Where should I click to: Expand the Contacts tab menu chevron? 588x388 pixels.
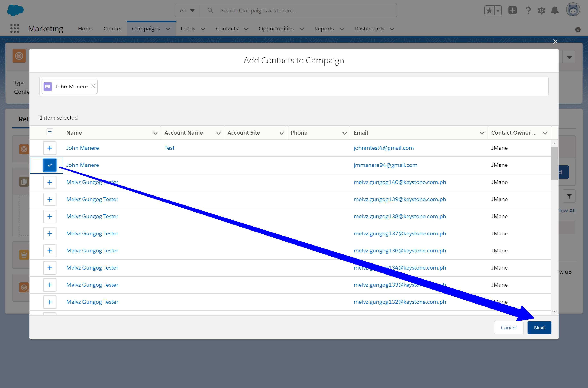246,29
